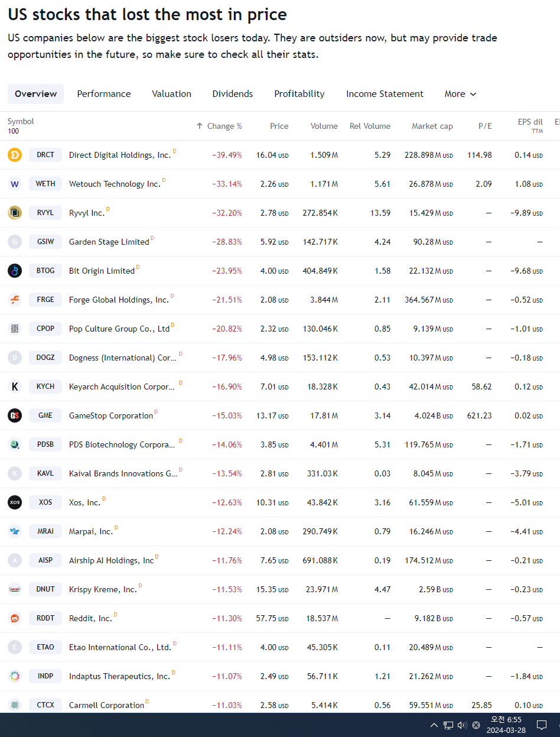Click the PDS Biotechnology logo icon
This screenshot has width=560, height=737.
[x=15, y=444]
